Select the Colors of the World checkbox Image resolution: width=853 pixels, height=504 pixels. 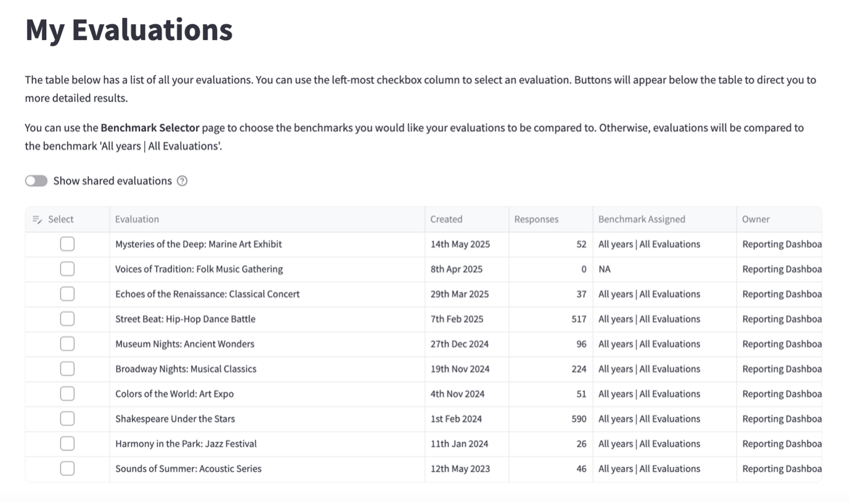67,394
